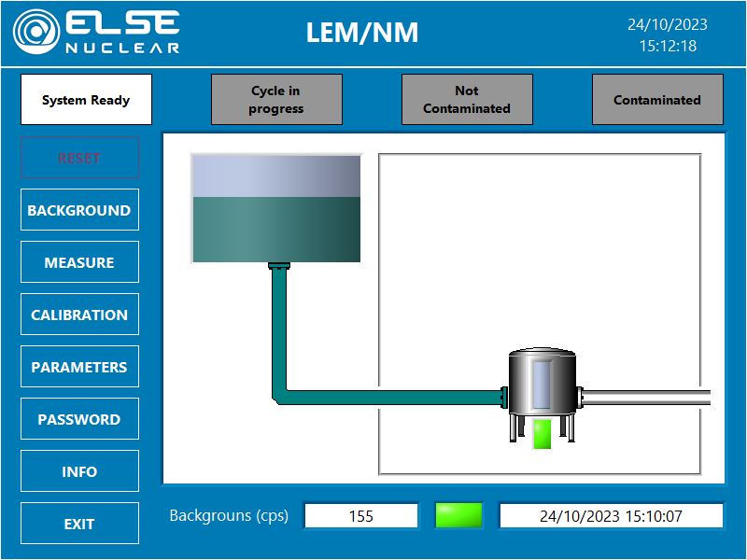Screen dimensions: 747x560
Task: Click the ELSE Nuclear logo icon
Action: point(37,32)
